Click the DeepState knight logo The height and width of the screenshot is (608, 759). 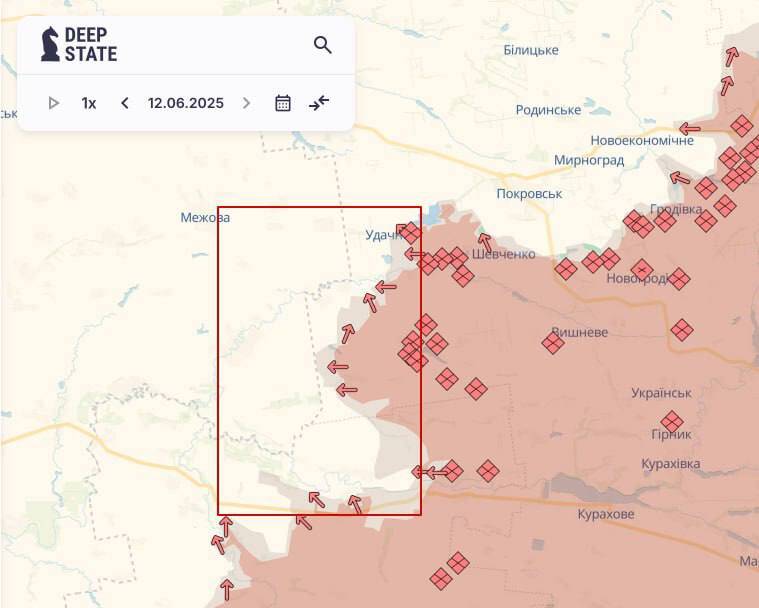pos(50,44)
